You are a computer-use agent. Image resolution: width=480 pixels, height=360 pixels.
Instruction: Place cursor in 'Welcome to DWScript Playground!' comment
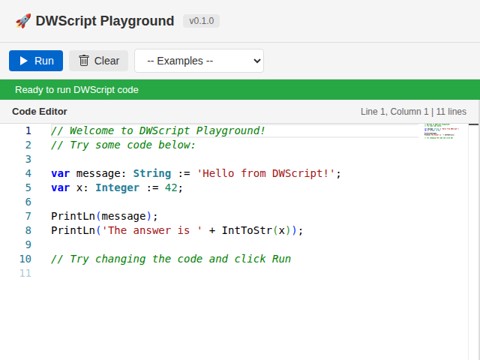coord(158,131)
